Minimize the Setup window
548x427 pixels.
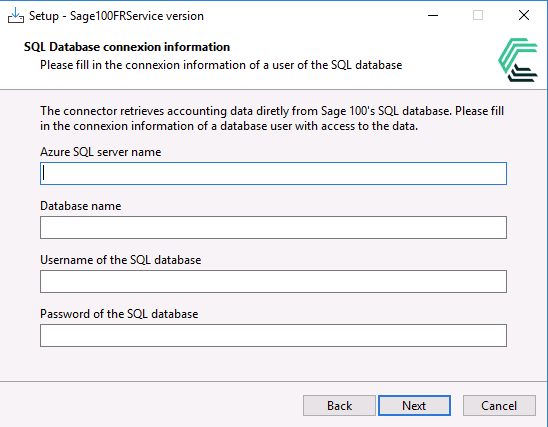click(x=433, y=16)
